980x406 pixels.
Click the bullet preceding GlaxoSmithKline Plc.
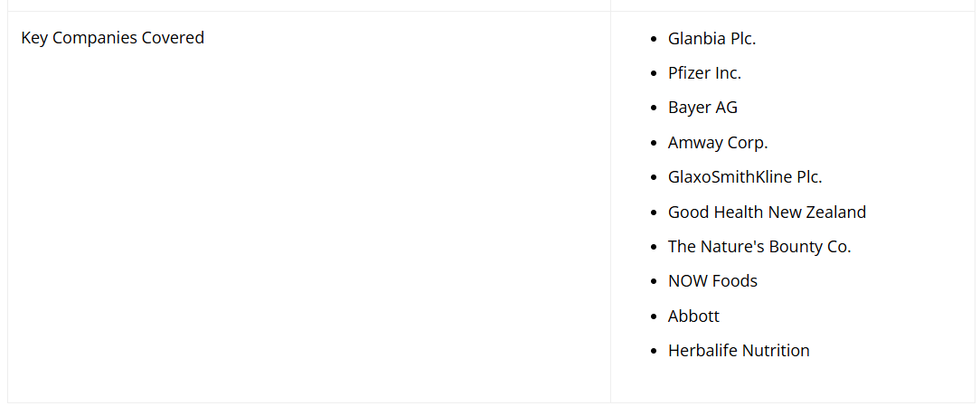click(655, 178)
